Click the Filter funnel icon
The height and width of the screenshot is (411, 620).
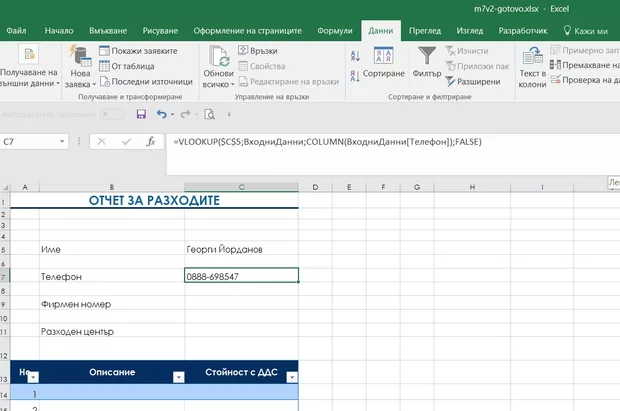(x=427, y=58)
